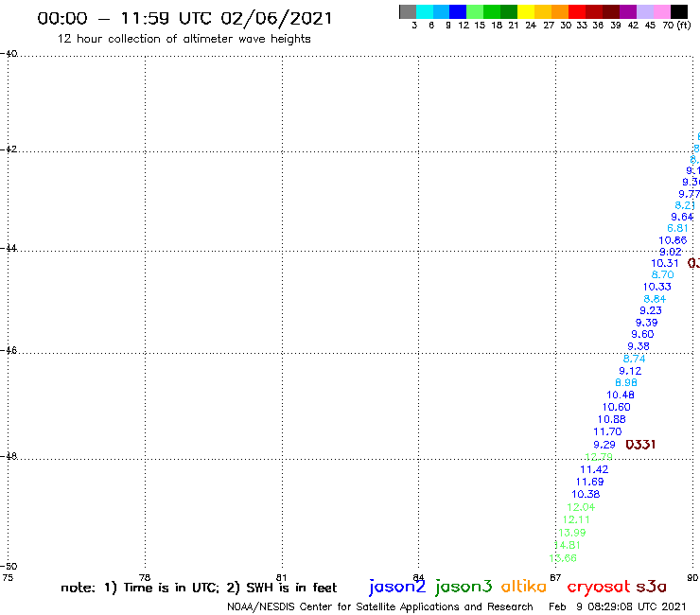Click the -46 latitude axis label
Image resolution: width=700 pixels, height=615 pixels.
pos(9,350)
